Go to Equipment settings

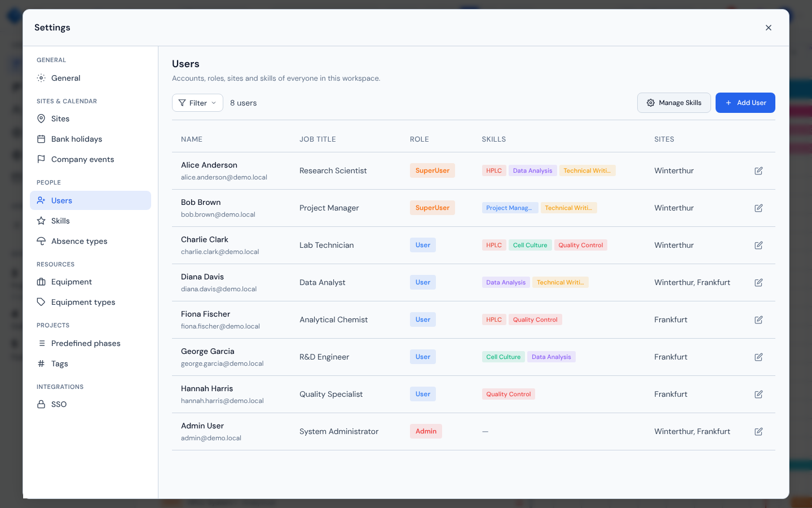point(90,282)
